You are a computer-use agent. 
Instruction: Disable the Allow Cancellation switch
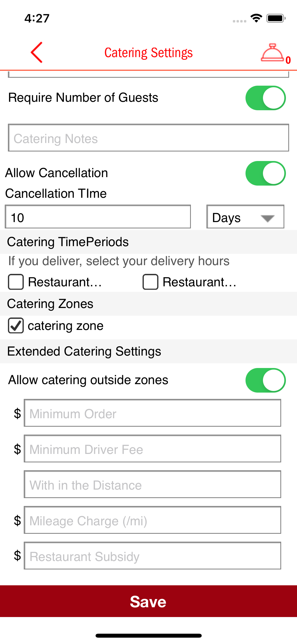click(x=265, y=173)
